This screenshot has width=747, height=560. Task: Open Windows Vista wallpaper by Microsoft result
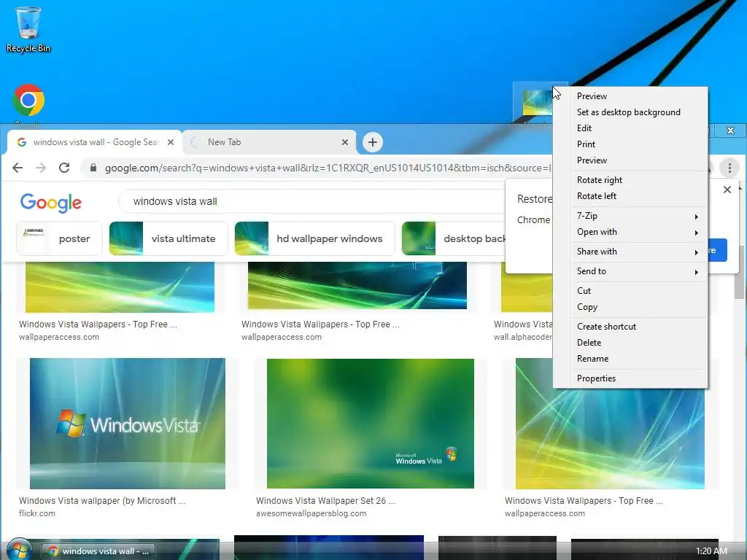tap(102, 501)
